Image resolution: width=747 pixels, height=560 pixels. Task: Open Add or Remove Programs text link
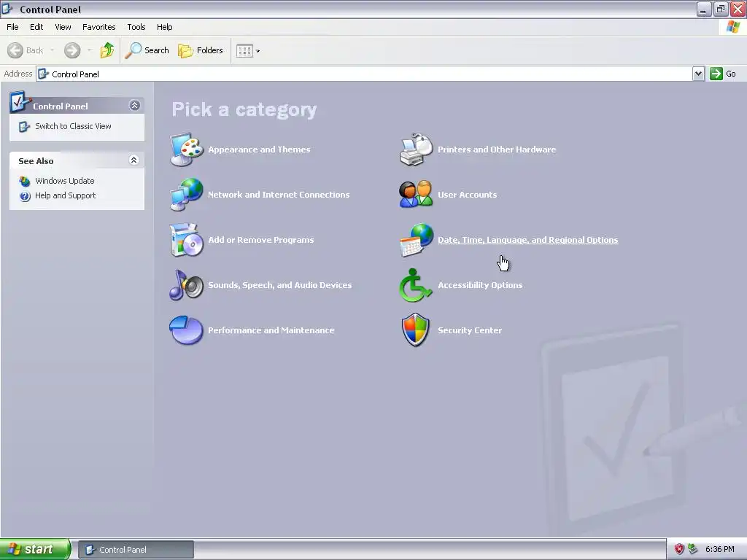tap(261, 240)
